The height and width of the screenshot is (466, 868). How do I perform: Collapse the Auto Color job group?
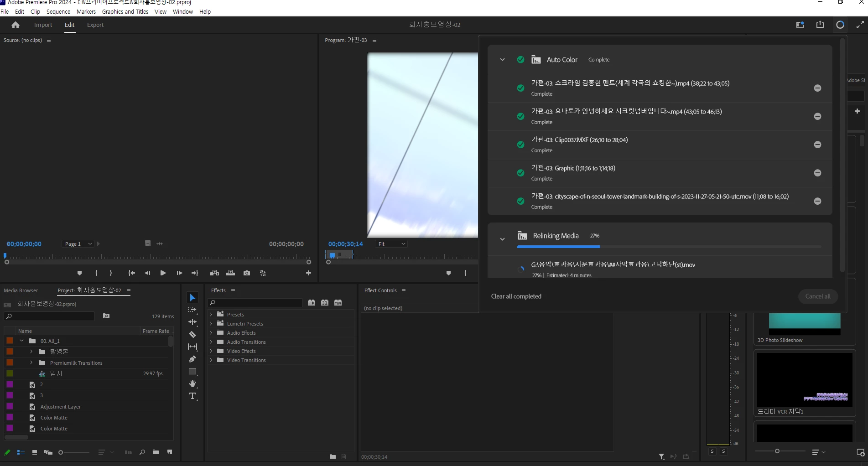(502, 60)
